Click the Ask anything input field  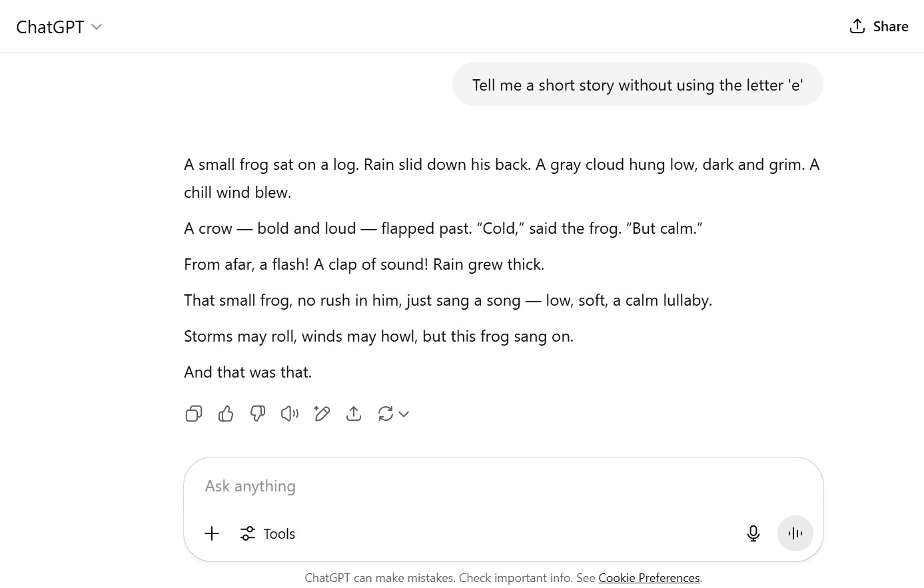pyautogui.click(x=466, y=486)
